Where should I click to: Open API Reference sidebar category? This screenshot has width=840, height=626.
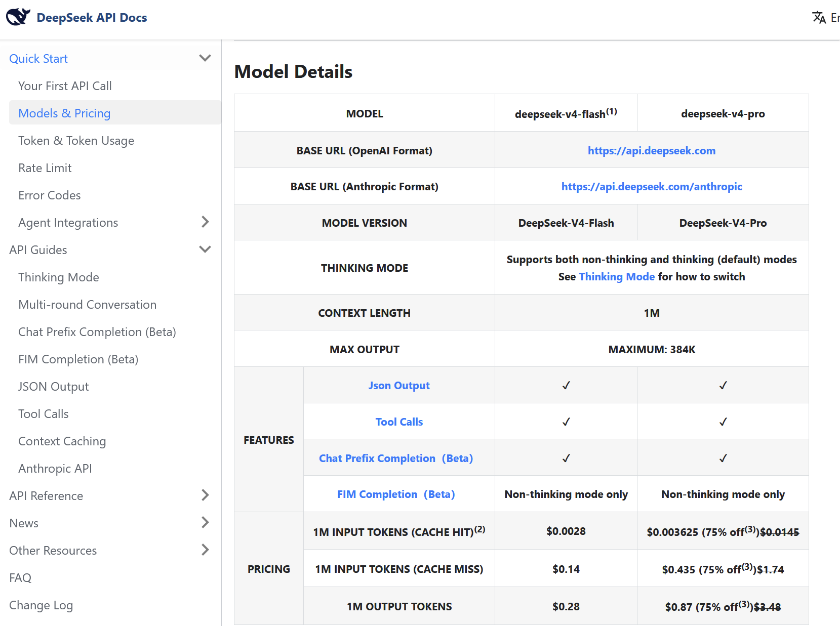[x=46, y=496]
